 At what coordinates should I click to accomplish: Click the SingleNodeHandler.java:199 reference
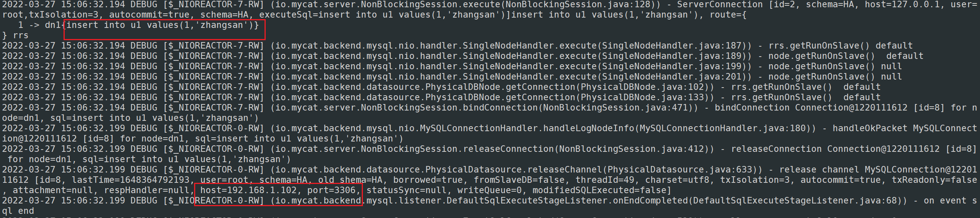(672, 67)
